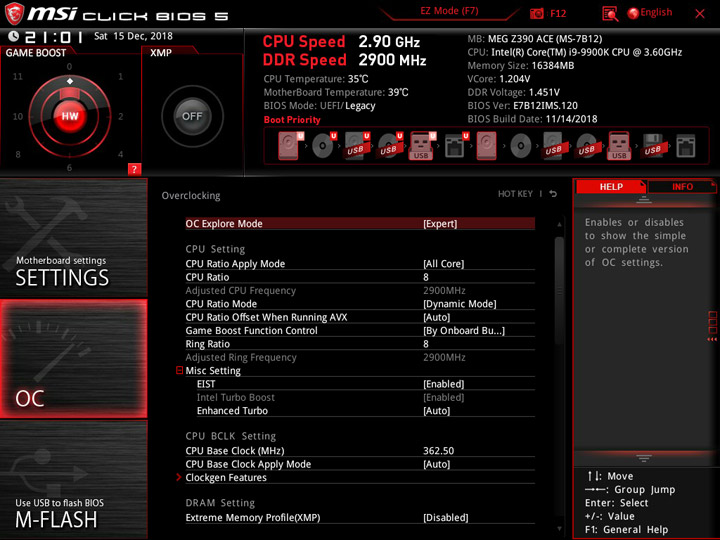Image resolution: width=720 pixels, height=540 pixels.
Task: Select the legacy hard disk boot icon without U badge
Action: [x=486, y=146]
